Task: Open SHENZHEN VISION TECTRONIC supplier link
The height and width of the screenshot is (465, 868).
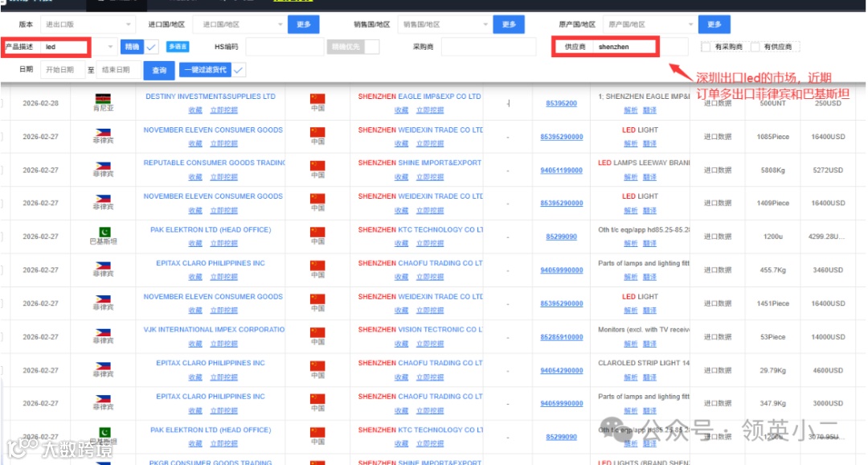Action: coord(420,330)
